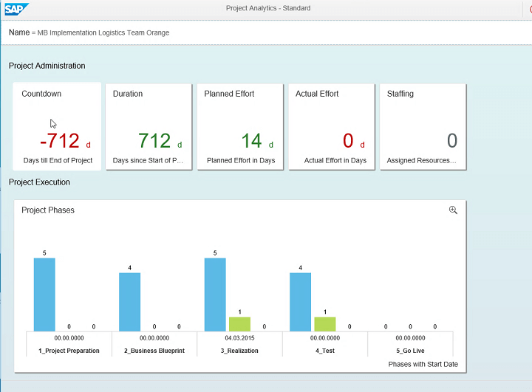Click the 2_Business Blueprint axis label
Viewport: 532px width, 392px height.
coord(154,351)
